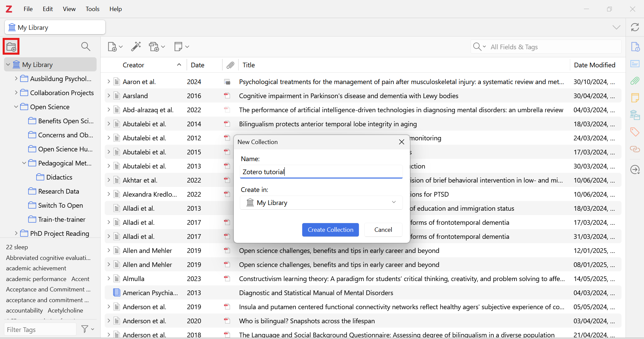Sort by the Title column header
Image resolution: width=644 pixels, height=339 pixels.
(404, 65)
